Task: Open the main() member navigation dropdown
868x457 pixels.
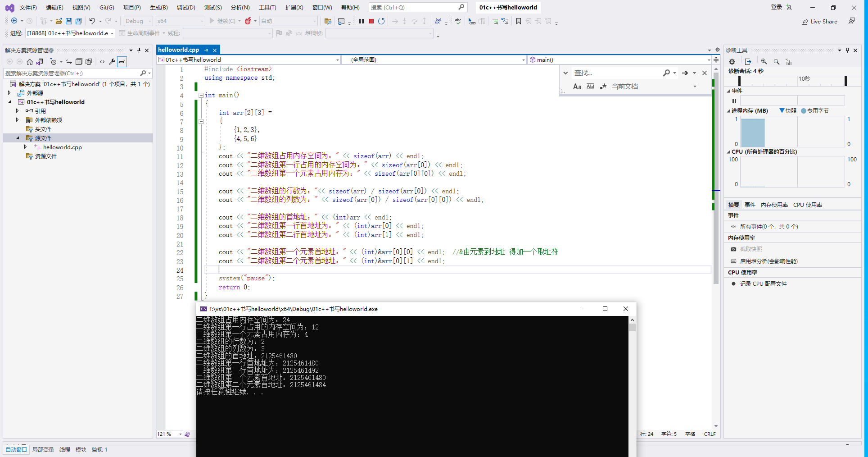Action: point(619,59)
